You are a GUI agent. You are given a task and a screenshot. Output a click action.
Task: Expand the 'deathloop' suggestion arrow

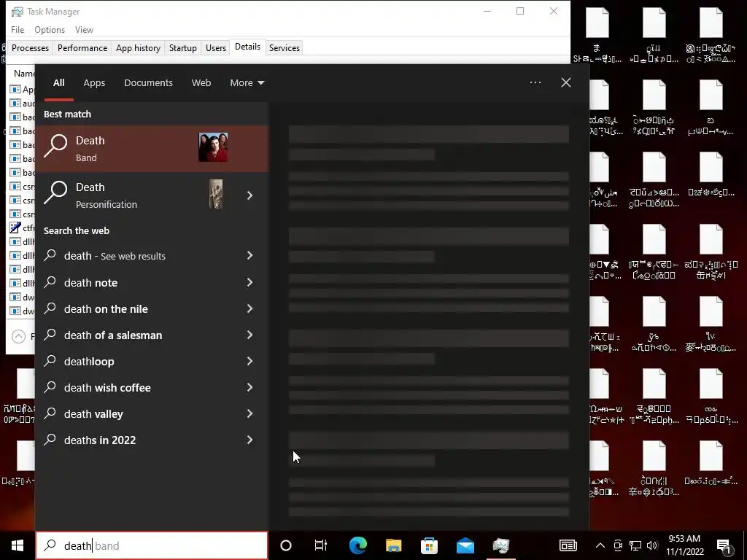point(249,361)
